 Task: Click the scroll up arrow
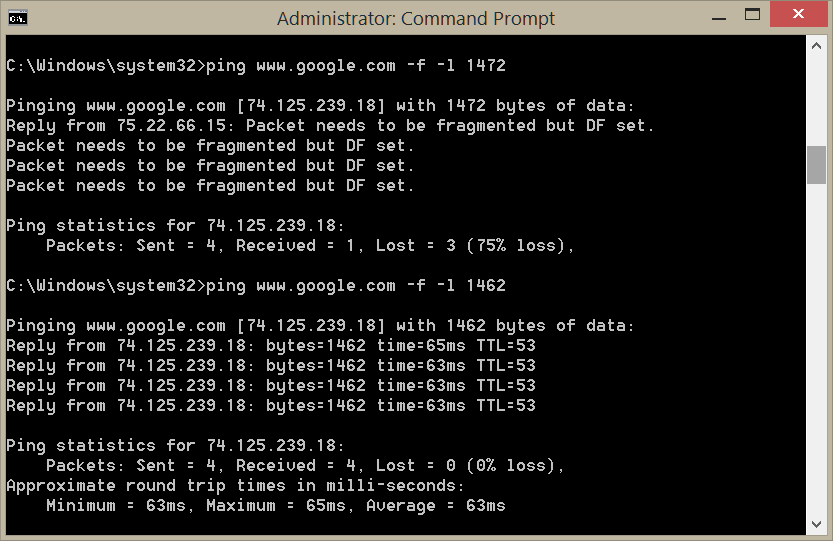(x=816, y=45)
